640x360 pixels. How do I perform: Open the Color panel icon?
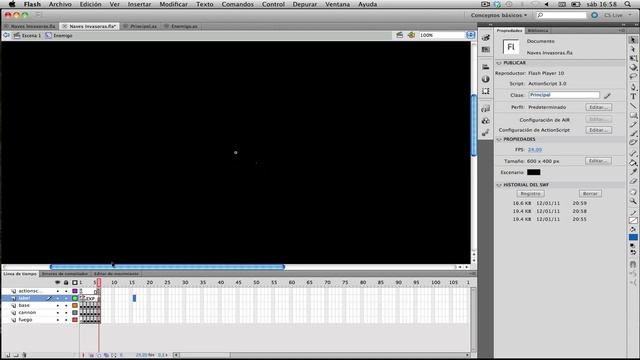(x=485, y=38)
